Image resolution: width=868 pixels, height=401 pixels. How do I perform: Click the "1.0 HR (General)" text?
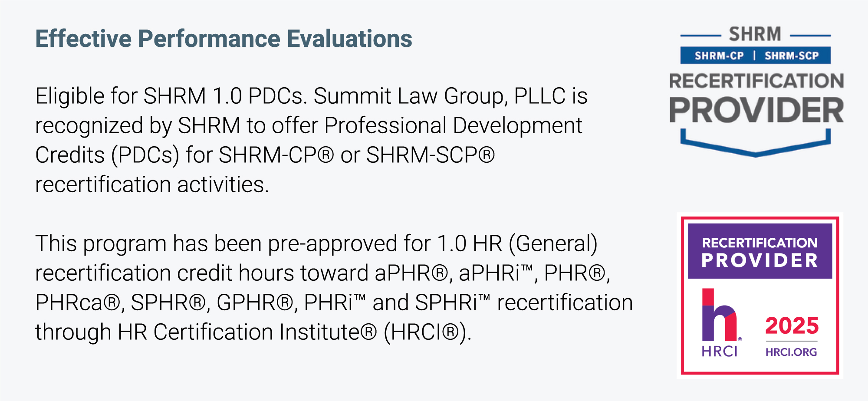(517, 243)
